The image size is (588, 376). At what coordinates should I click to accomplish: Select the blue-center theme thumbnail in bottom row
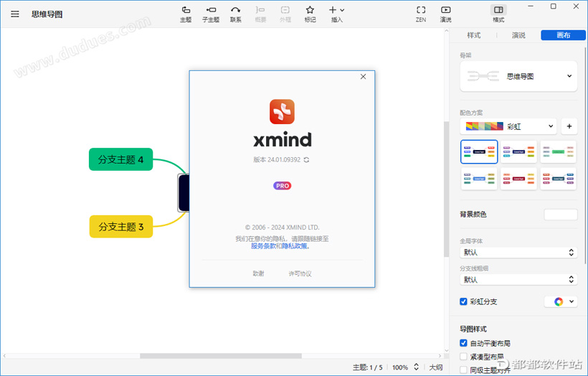pos(479,179)
